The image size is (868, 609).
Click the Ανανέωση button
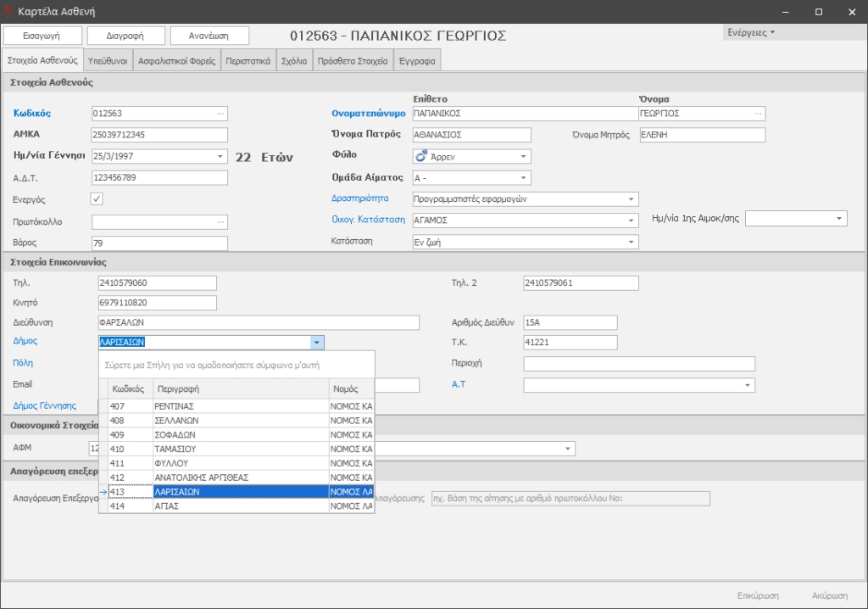pyautogui.click(x=209, y=36)
